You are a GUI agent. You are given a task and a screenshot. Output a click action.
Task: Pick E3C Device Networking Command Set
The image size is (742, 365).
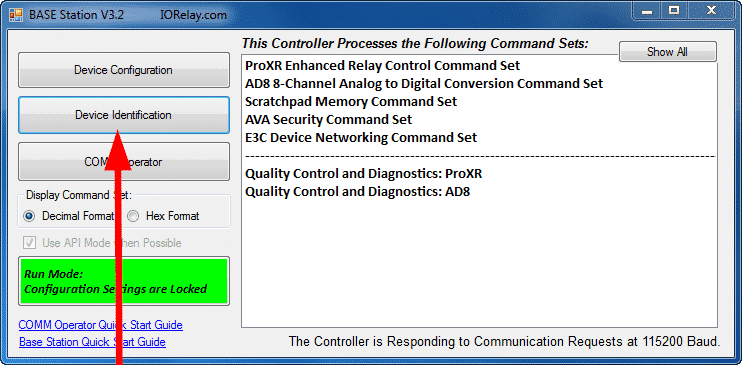coord(361,138)
